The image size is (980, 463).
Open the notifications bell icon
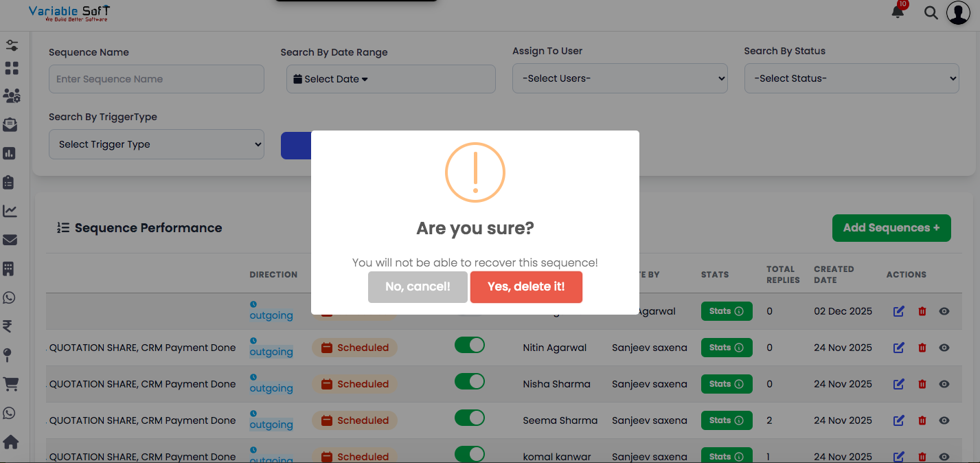click(898, 12)
